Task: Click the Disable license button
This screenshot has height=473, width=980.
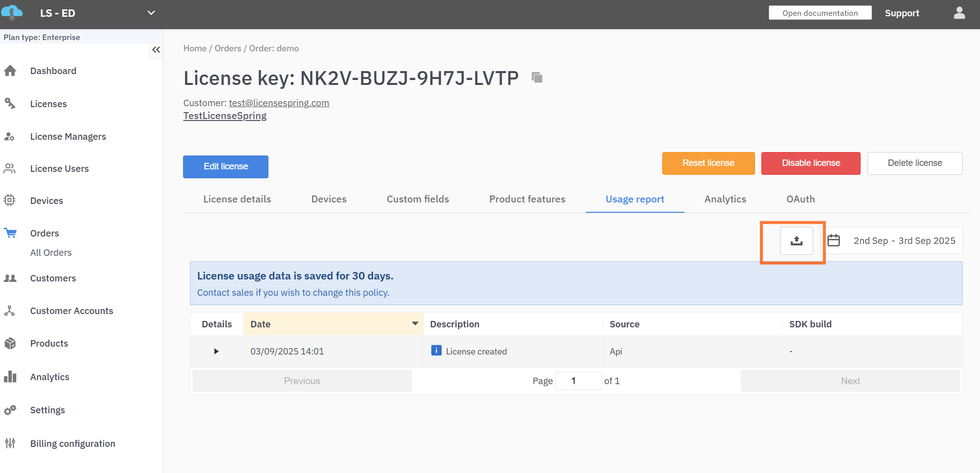Action: [x=810, y=163]
